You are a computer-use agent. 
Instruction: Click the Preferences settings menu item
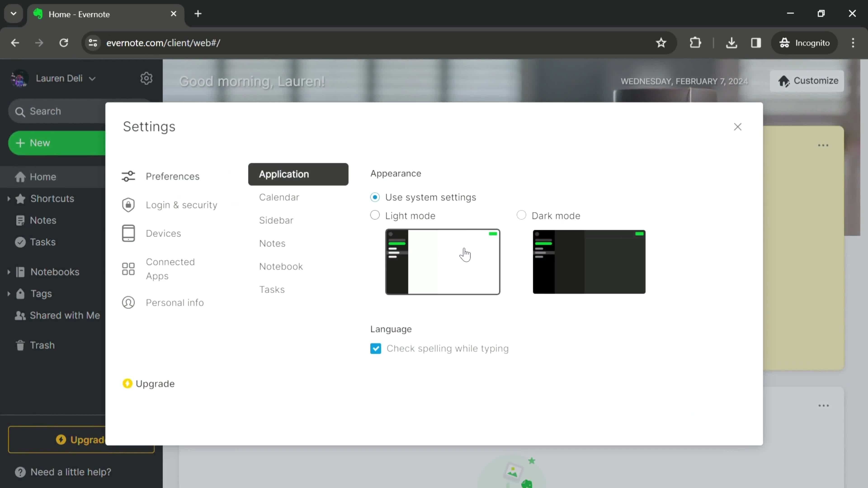click(x=172, y=176)
